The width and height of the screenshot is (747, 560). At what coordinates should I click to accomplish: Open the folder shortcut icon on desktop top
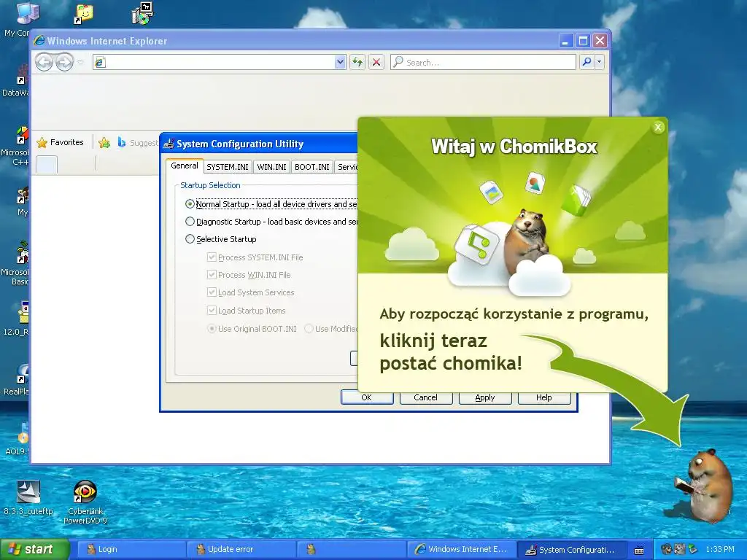click(84, 14)
